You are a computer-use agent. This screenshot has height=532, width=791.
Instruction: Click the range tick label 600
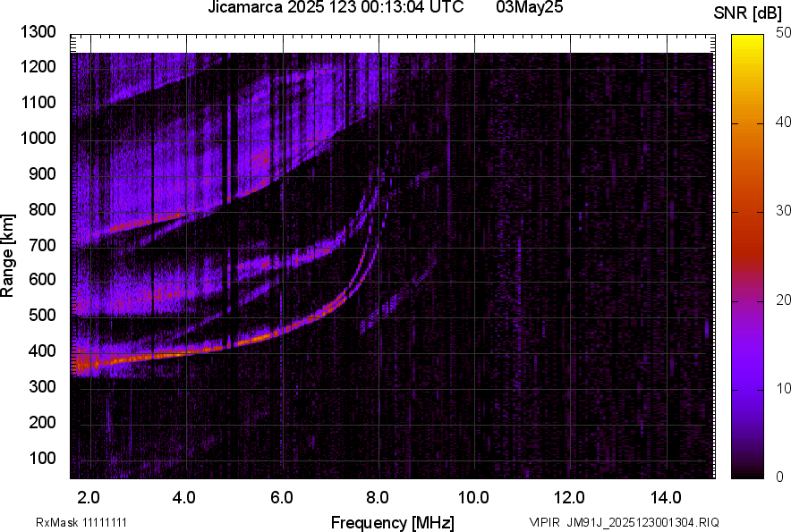[x=42, y=279]
